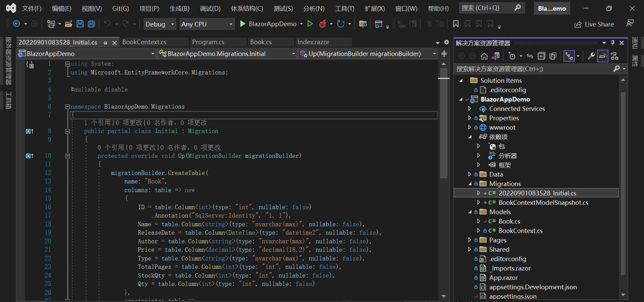Click the New Project toolbar icon

click(x=51, y=24)
